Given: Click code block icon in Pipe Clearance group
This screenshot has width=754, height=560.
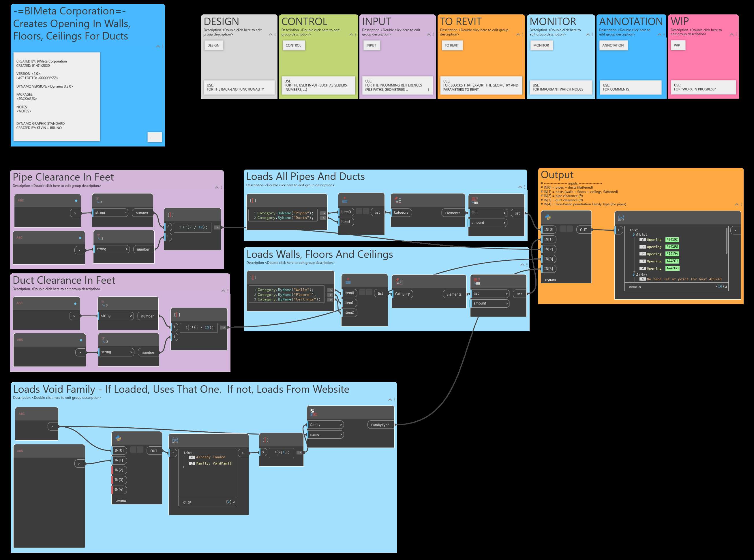Looking at the screenshot, I should point(170,215).
